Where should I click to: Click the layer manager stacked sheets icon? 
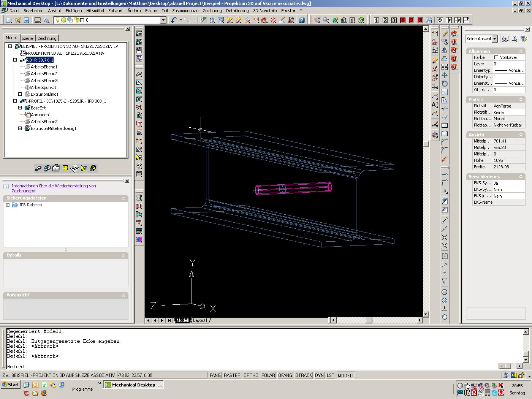click(x=46, y=20)
